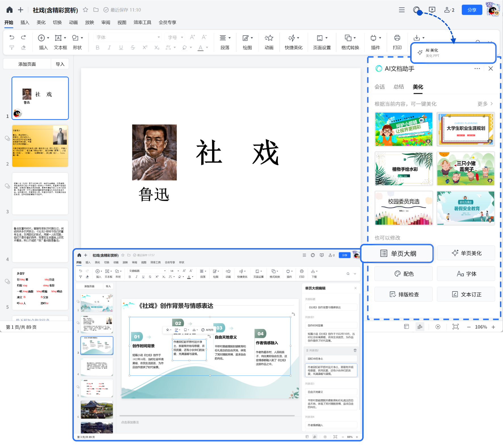The height and width of the screenshot is (448, 503).
Task: Toggle bold formatting on selected text
Action: 97,48
